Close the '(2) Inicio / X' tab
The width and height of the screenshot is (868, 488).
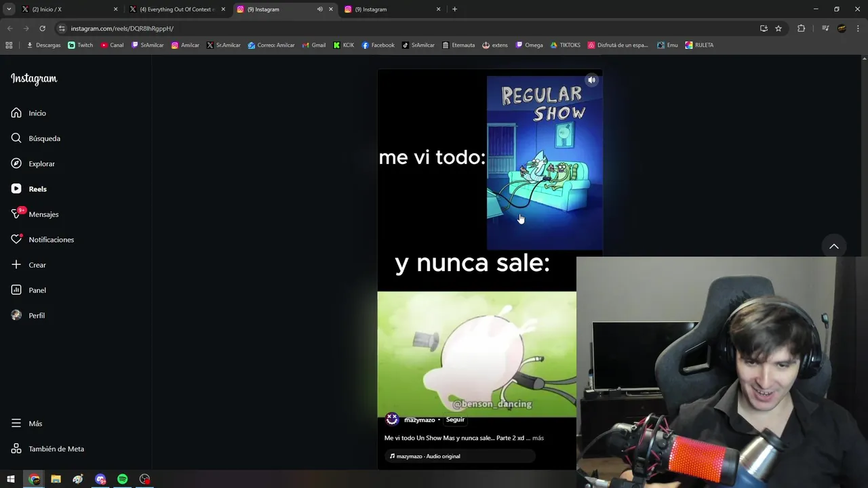click(x=115, y=9)
